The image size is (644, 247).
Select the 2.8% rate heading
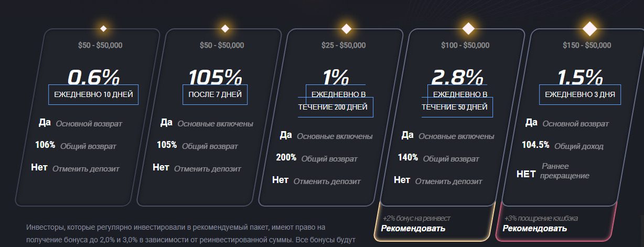(x=457, y=77)
